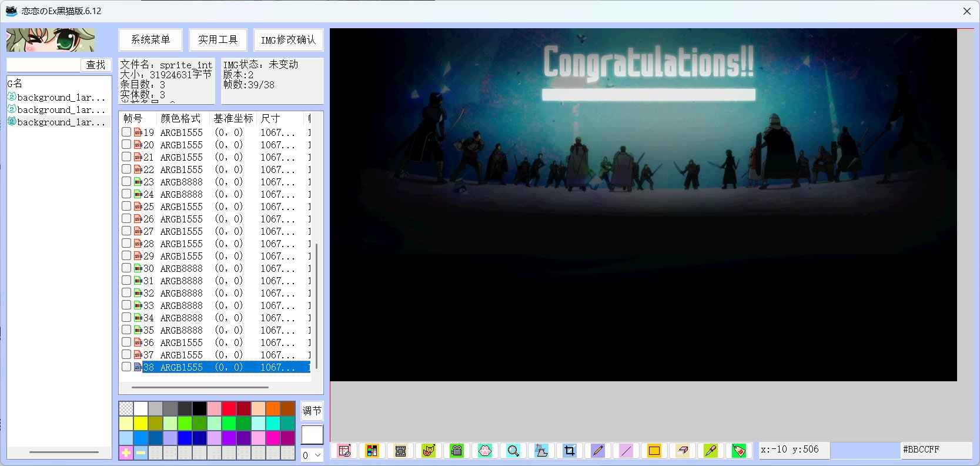Click the current color preview box
This screenshot has width=980, height=466.
point(312,435)
